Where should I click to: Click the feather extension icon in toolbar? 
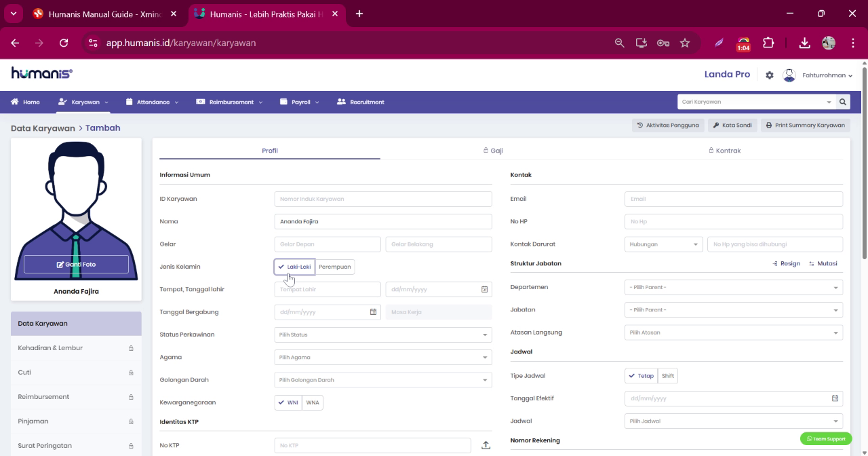(x=719, y=43)
